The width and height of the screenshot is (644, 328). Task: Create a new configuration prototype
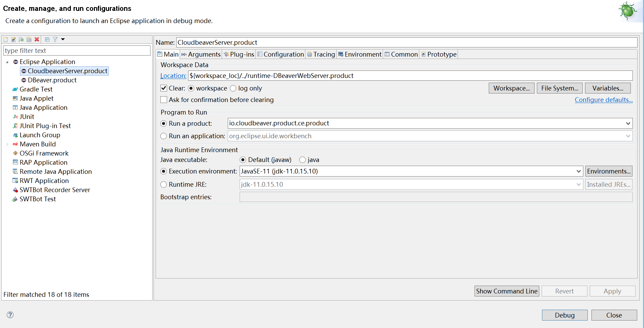(13, 40)
